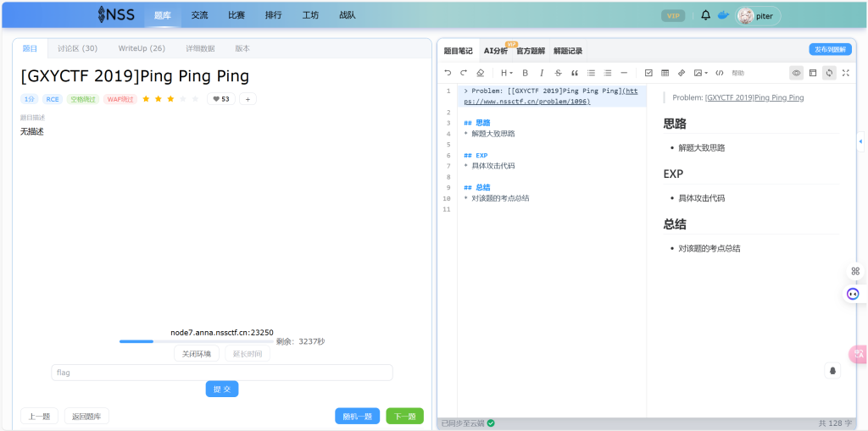The height and width of the screenshot is (431, 868).
Task: Insert a task list checkbox item
Action: (x=648, y=73)
